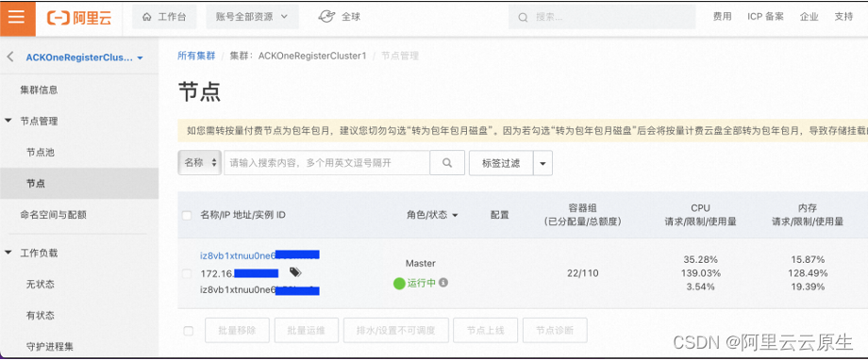Click the 节点诊断 button
Screen dimensions: 868x360
[555, 331]
